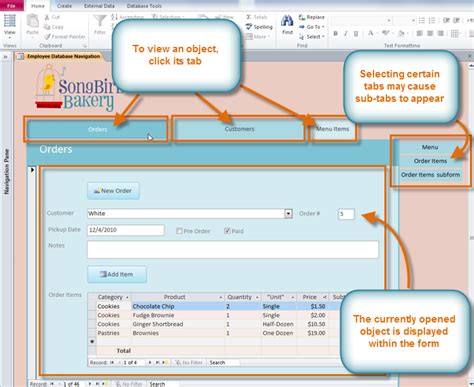Run the Spelling checker
The height and width of the screenshot is (387, 474).
pyautogui.click(x=259, y=27)
